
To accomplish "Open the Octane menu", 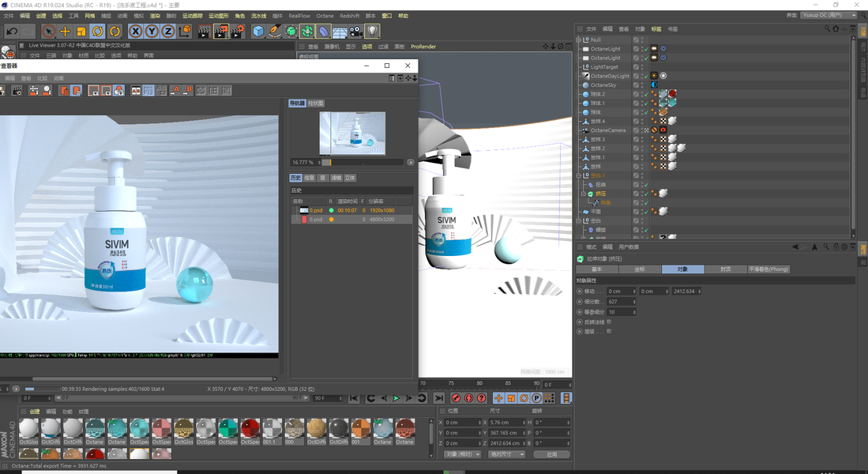I will coord(325,16).
